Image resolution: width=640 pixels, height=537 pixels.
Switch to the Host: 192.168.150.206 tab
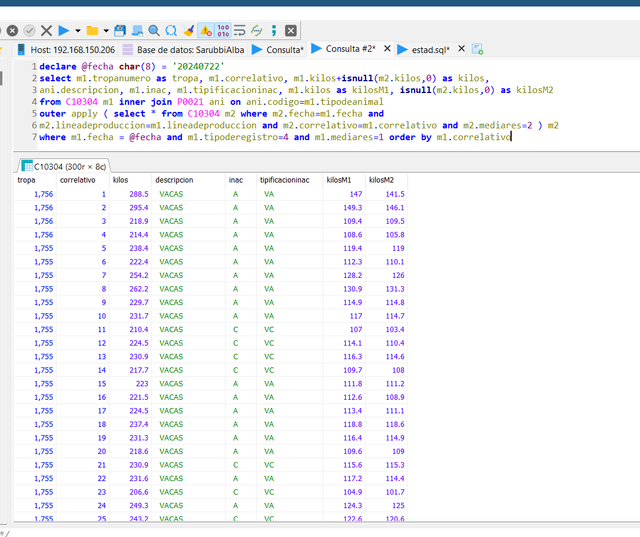pyautogui.click(x=66, y=50)
